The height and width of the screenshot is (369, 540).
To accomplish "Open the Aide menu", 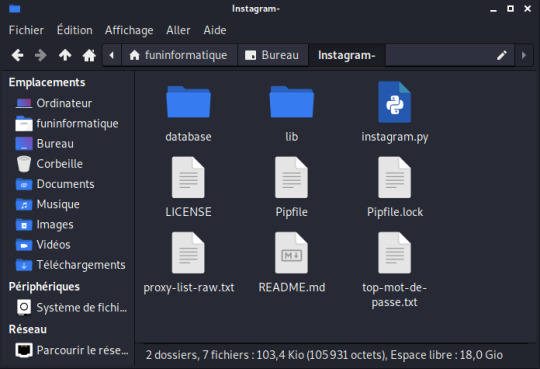I will [x=215, y=30].
